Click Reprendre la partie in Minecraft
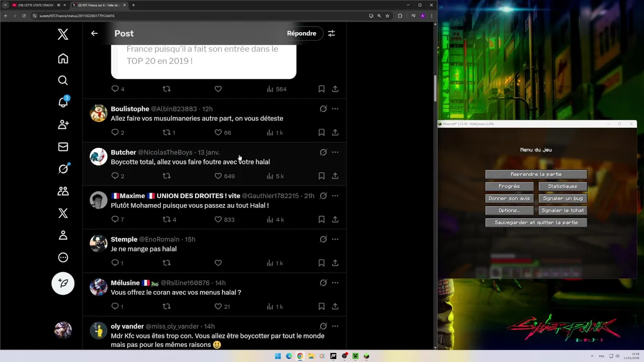This screenshot has width=644, height=362. tap(536, 174)
